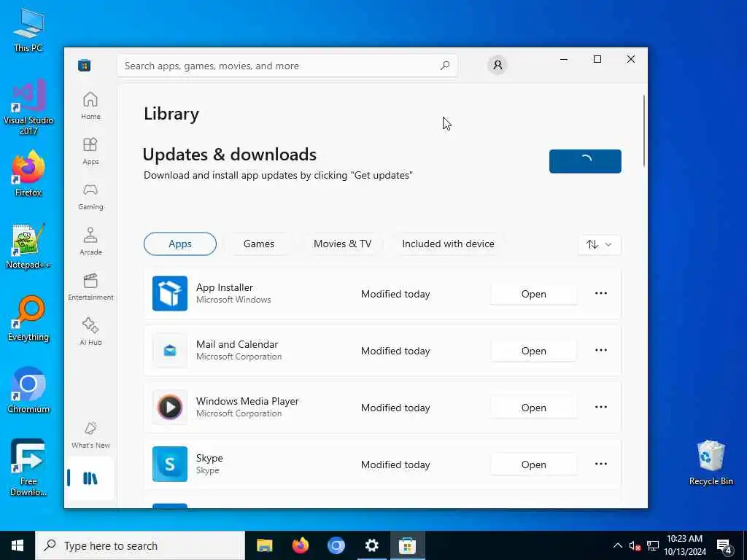Open File Explorer from the taskbar
Image resolution: width=747 pixels, height=560 pixels.
[x=264, y=545]
